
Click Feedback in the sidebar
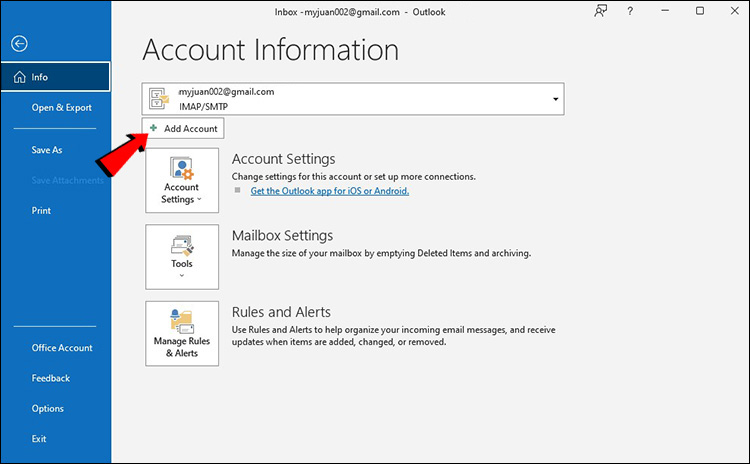point(51,378)
